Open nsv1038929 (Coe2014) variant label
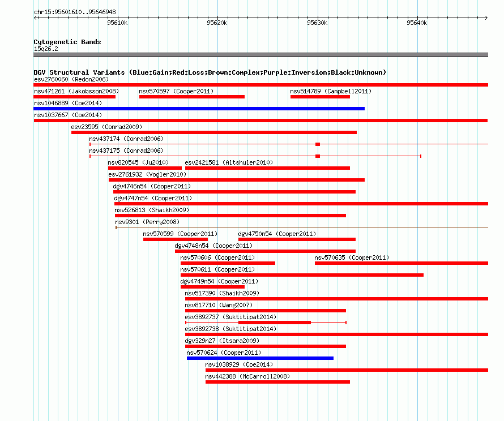Viewport: 504px width, 421px height. pos(239,364)
